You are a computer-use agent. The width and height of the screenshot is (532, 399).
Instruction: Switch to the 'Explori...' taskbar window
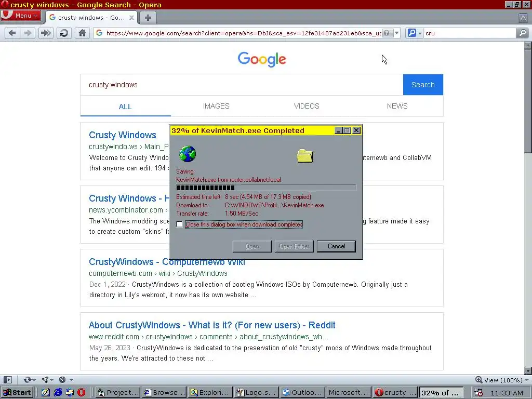coord(210,393)
